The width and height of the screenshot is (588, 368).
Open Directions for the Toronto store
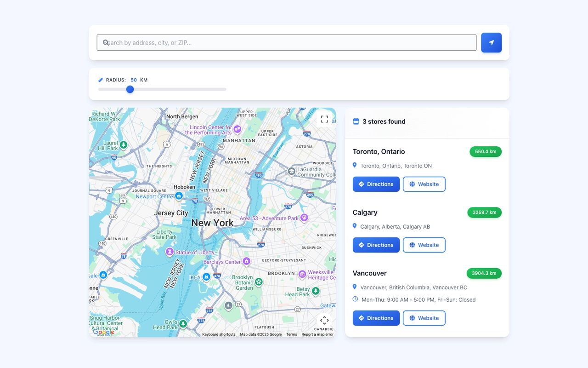(376, 184)
